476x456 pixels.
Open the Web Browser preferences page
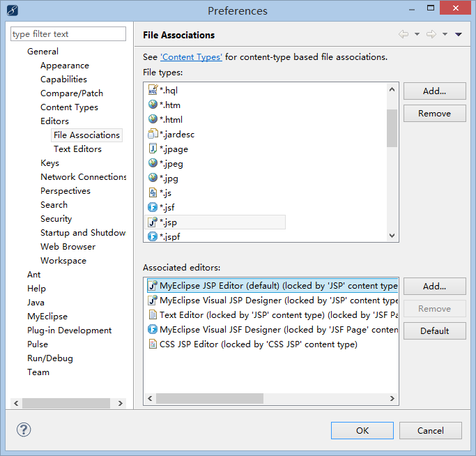(68, 247)
